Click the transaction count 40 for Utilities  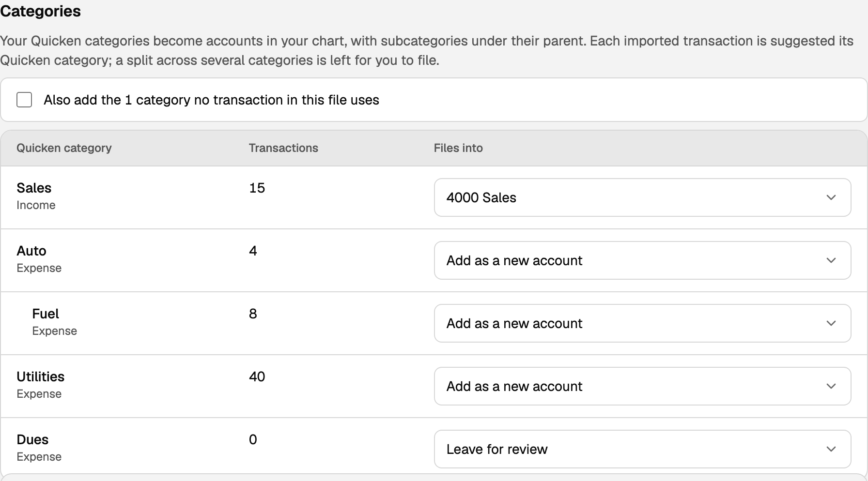click(x=257, y=376)
